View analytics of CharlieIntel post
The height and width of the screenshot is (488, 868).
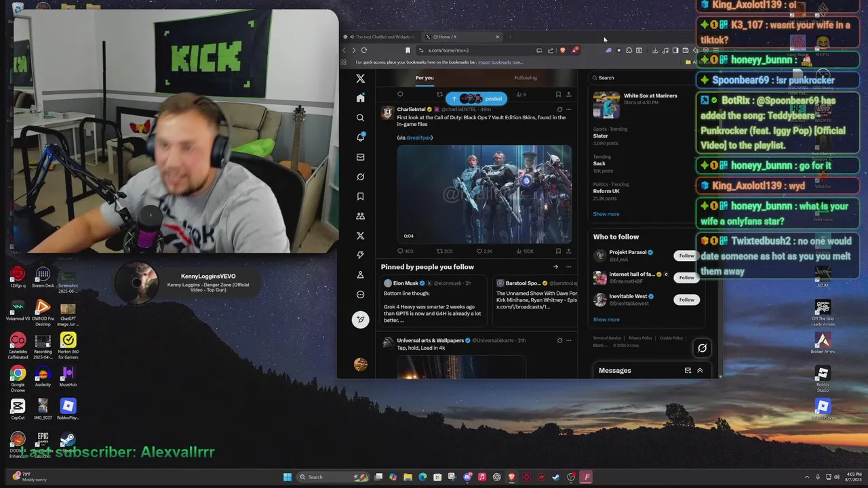(x=524, y=251)
